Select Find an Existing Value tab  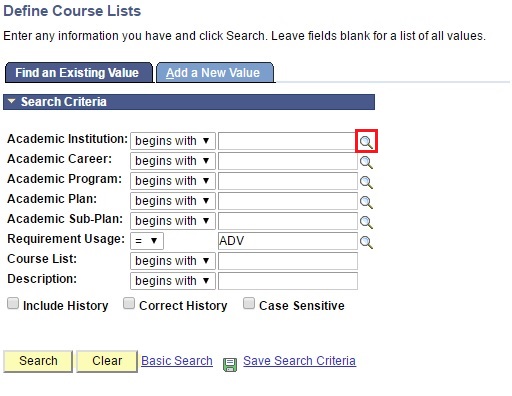[79, 72]
